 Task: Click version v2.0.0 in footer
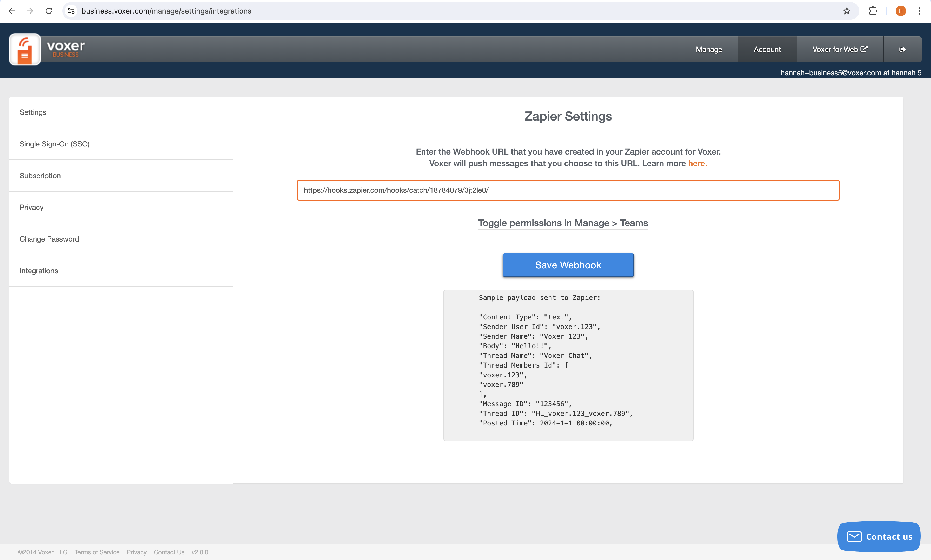coord(200,552)
